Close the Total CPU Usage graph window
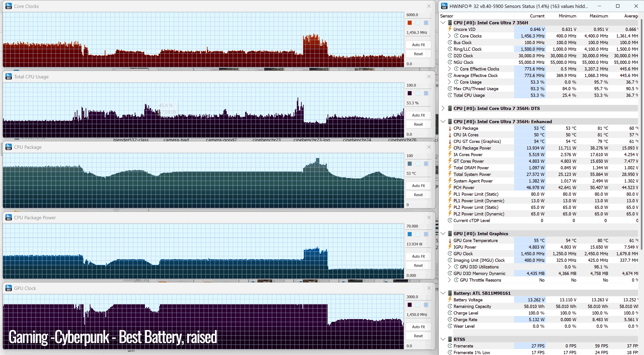This screenshot has width=644, height=355. [429, 77]
